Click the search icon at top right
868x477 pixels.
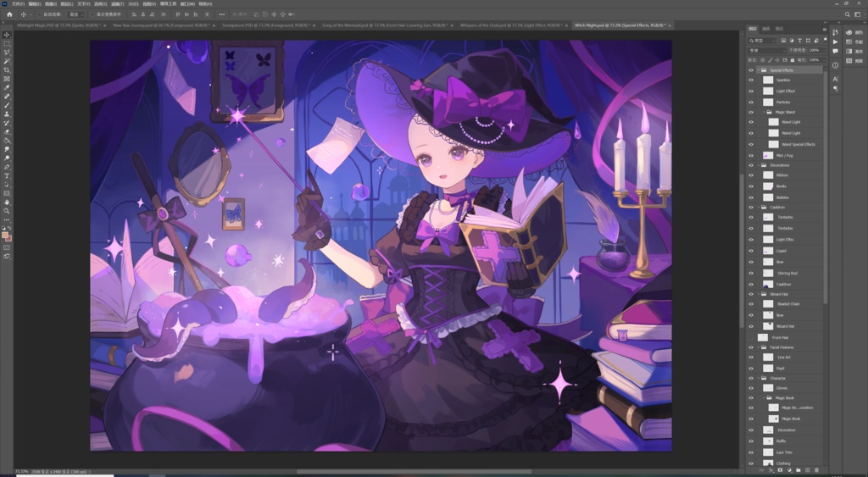[x=848, y=14]
